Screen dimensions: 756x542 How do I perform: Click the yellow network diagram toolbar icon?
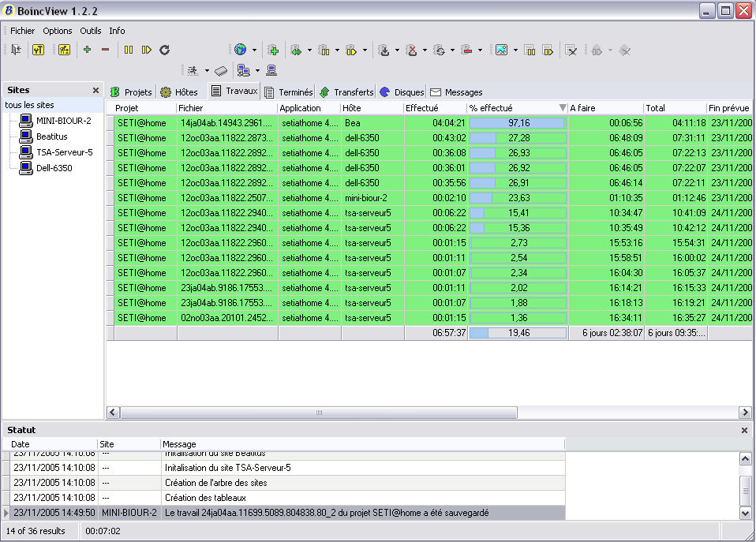pos(64,50)
